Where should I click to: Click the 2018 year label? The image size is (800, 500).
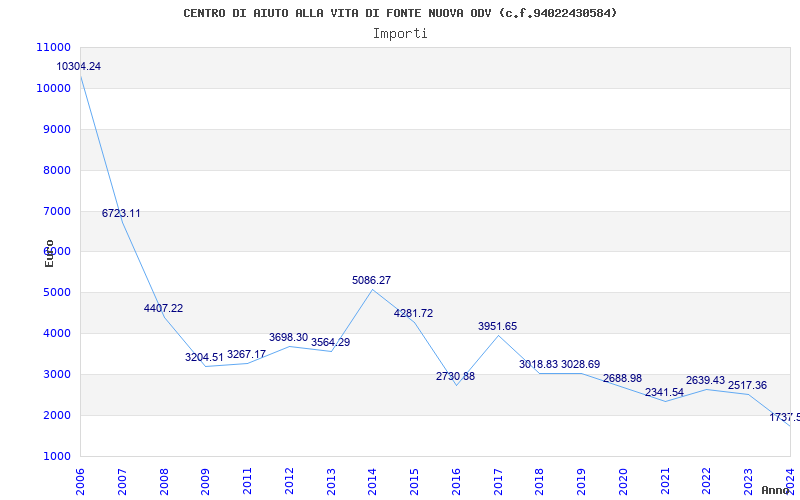pos(540,480)
